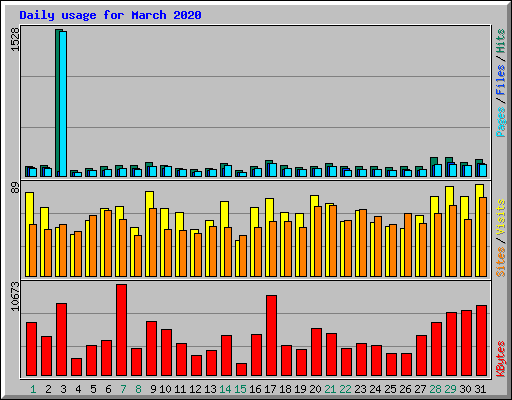Click day label 19 on x-axis
The height and width of the screenshot is (400, 512).
(300, 389)
